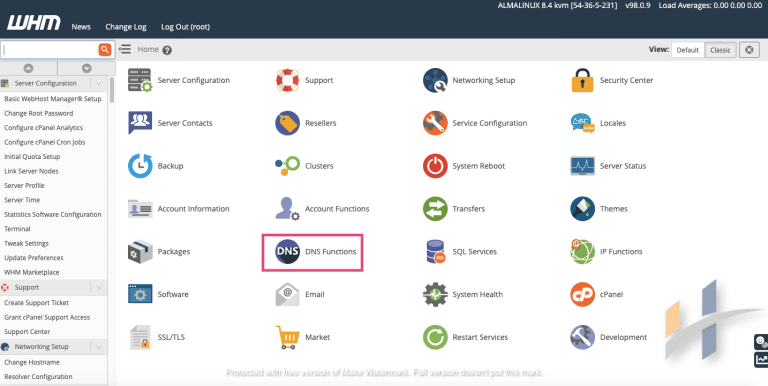Collapse Server Configuration sidebar section chevron

98,83
